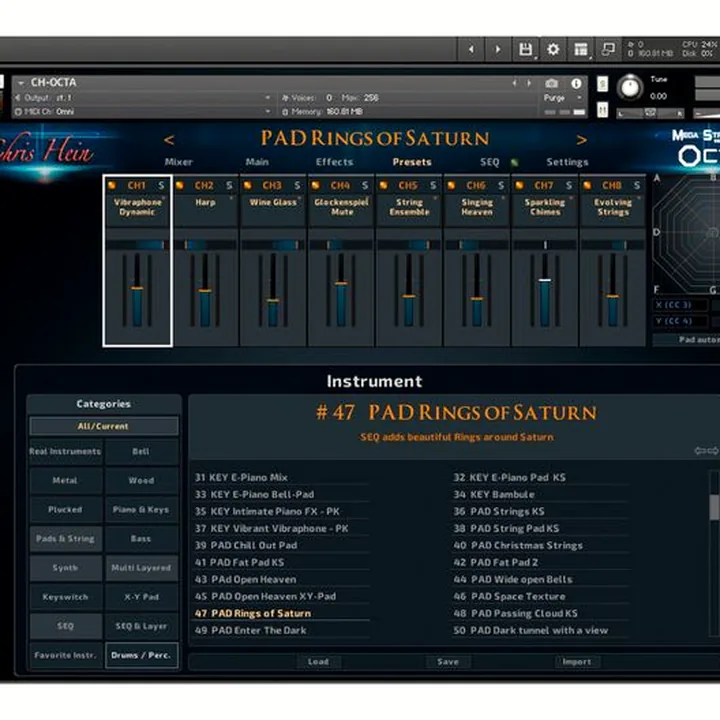Adjust the CH5 volume fader
Image resolution: width=720 pixels, height=720 pixels.
click(x=409, y=296)
